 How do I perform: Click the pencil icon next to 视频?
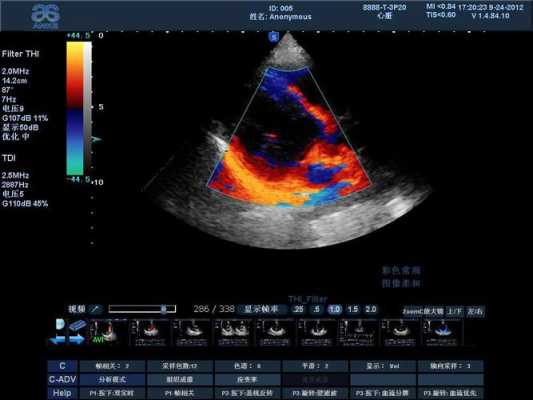[96, 309]
